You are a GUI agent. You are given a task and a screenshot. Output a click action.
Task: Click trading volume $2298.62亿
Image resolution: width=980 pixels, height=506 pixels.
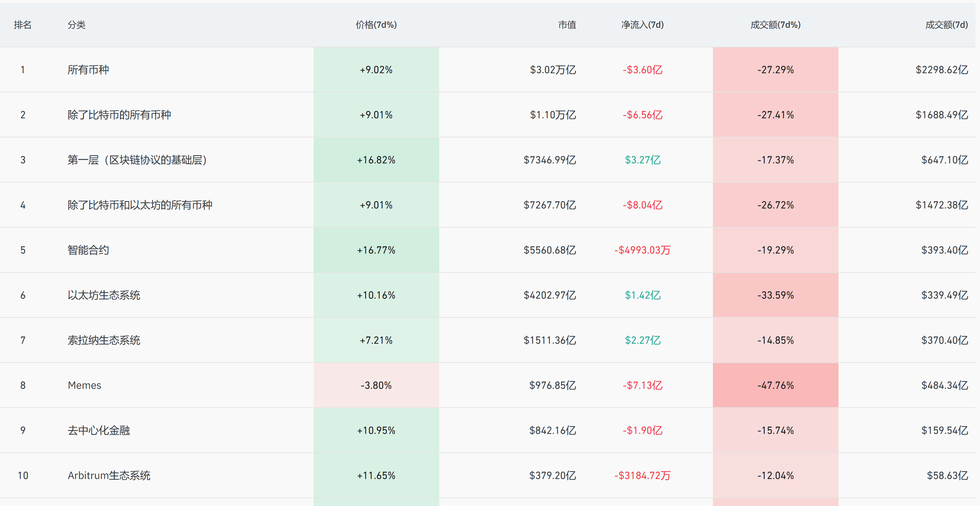point(942,70)
